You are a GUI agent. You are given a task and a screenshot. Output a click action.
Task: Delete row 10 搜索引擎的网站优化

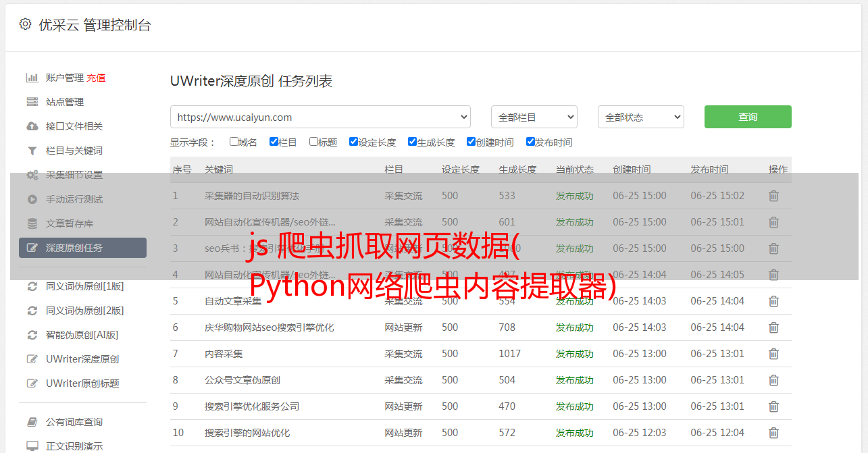773,433
